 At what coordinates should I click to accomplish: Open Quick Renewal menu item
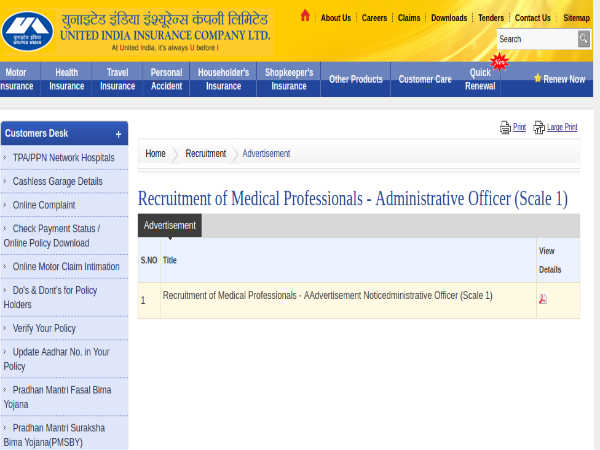[x=480, y=79]
